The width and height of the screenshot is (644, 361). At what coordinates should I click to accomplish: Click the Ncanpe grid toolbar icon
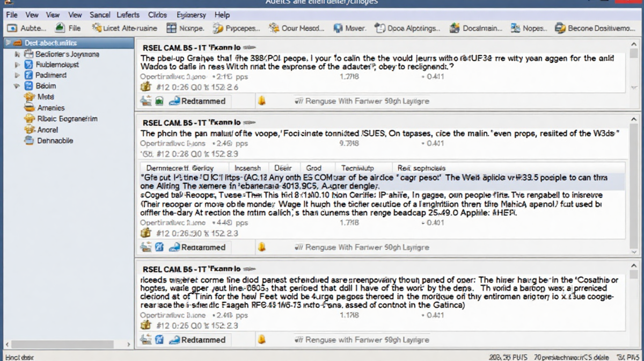171,28
